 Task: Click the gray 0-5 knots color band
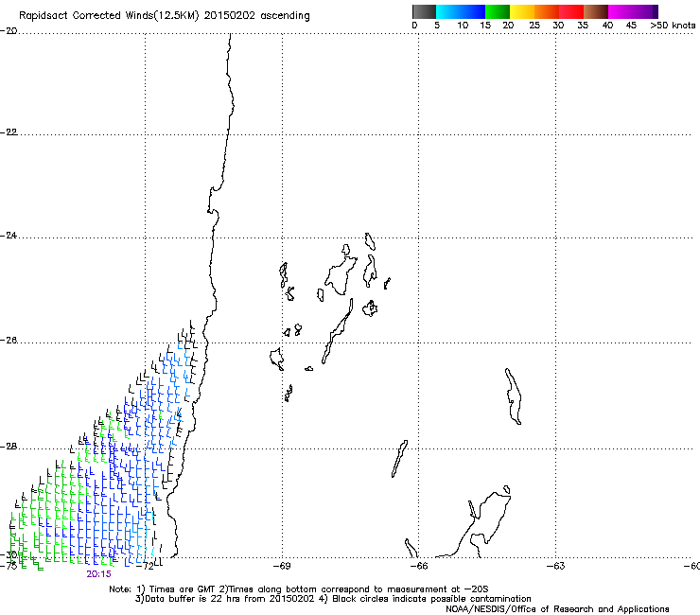424,11
